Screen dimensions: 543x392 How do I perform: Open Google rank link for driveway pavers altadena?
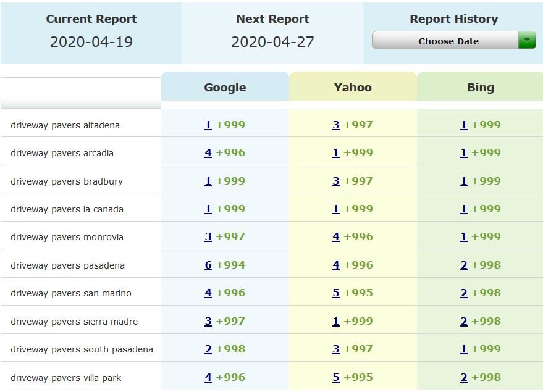[x=208, y=125]
